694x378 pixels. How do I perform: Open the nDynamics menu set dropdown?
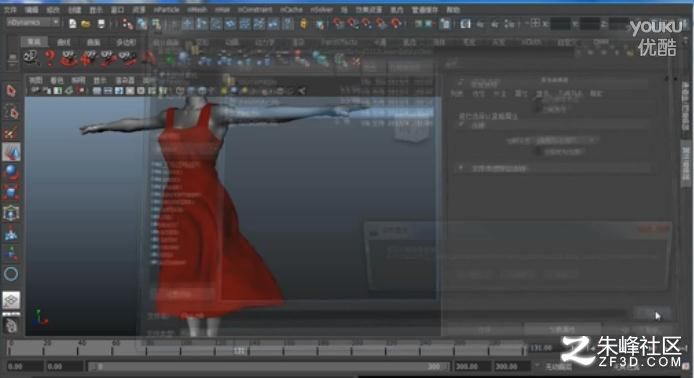point(33,22)
